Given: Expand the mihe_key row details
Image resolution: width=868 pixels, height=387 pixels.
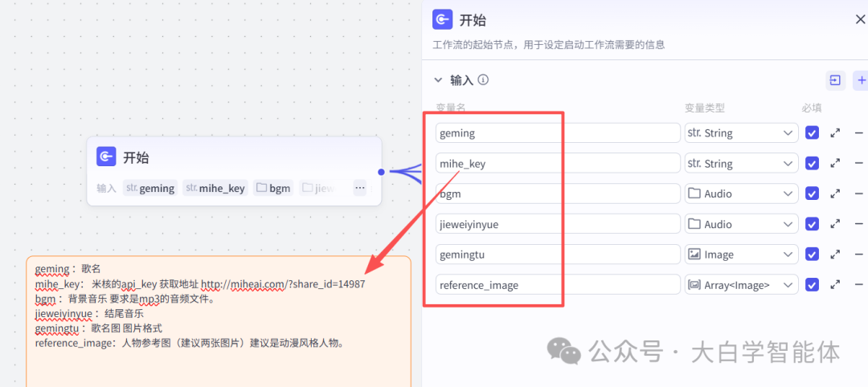Looking at the screenshot, I should [x=835, y=163].
